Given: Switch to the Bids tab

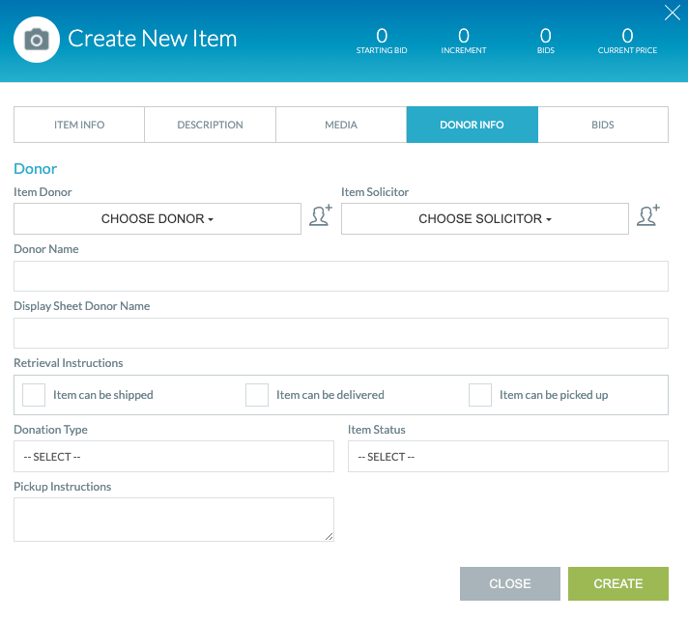Looking at the screenshot, I should click(603, 125).
